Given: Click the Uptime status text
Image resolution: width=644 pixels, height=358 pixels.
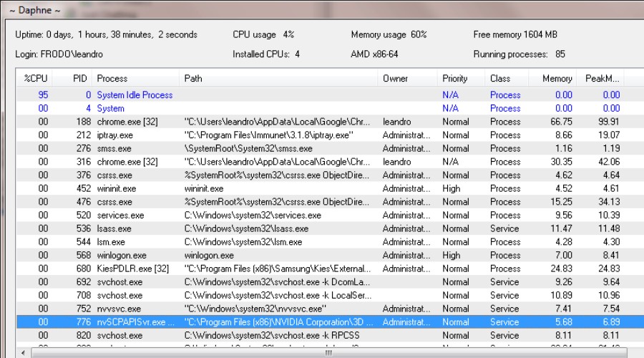Looking at the screenshot, I should [x=106, y=34].
